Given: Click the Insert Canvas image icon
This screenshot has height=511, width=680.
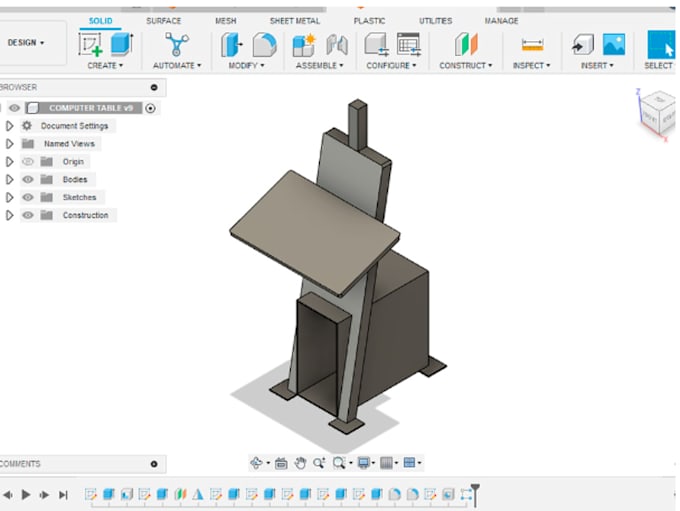Looking at the screenshot, I should tap(614, 44).
